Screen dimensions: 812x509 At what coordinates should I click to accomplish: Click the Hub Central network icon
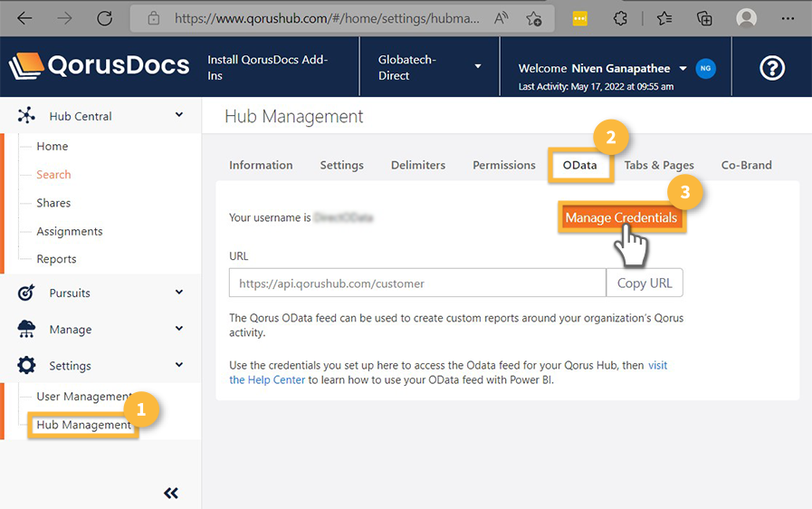coord(26,115)
